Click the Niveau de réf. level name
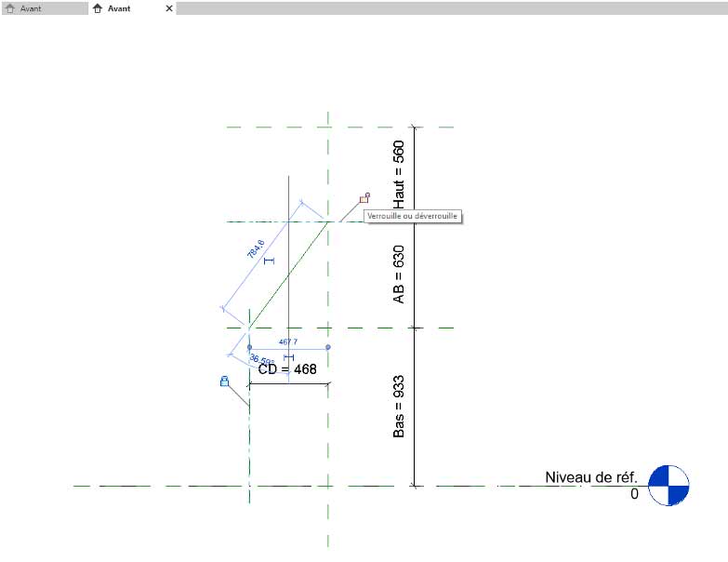The image size is (728, 562). pos(591,477)
